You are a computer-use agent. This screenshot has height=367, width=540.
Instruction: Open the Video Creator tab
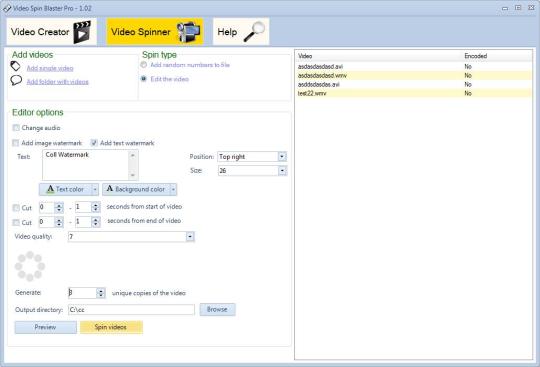(52, 32)
